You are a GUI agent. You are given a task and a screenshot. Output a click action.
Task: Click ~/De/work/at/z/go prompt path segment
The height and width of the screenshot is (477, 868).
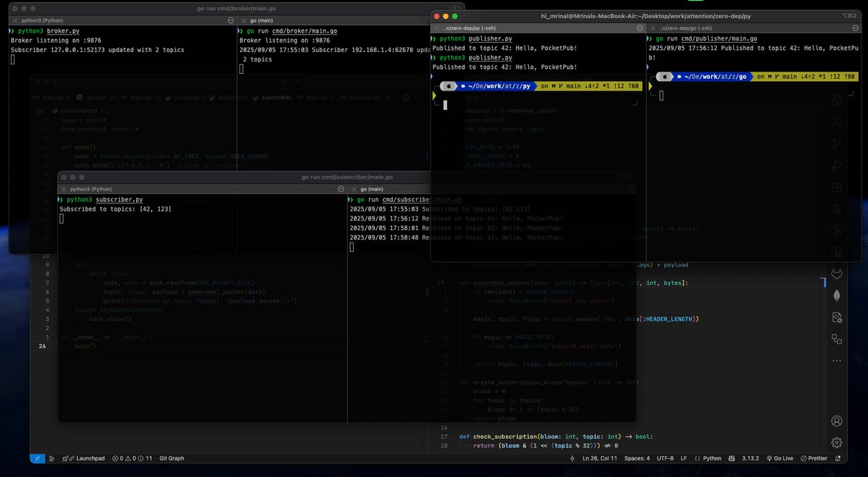[x=716, y=76]
